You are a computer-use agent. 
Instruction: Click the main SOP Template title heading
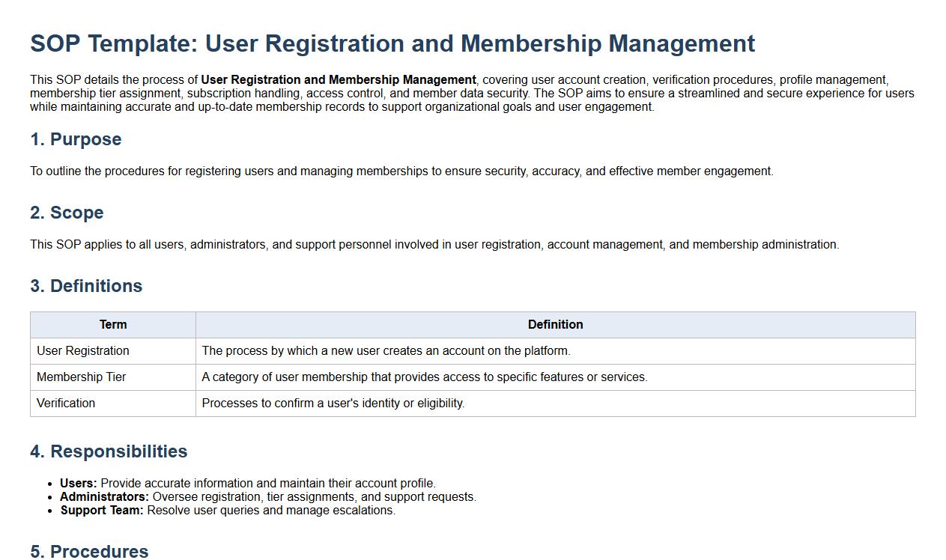(x=392, y=43)
